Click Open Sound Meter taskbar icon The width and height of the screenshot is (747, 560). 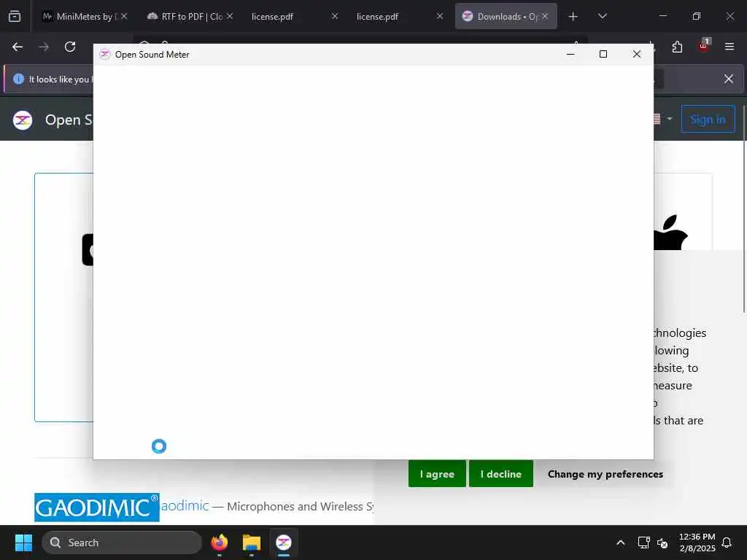[284, 542]
